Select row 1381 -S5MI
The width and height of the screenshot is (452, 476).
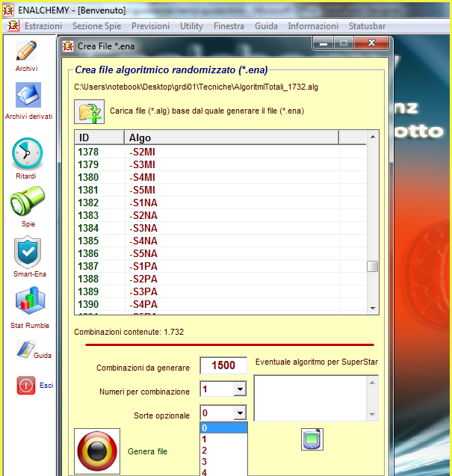tap(220, 190)
